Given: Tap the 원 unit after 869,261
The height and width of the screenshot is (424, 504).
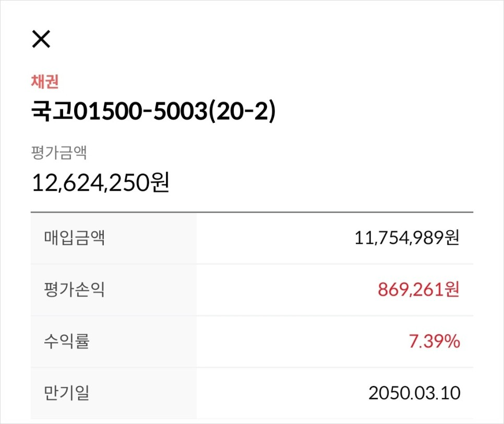Looking at the screenshot, I should pyautogui.click(x=452, y=289).
